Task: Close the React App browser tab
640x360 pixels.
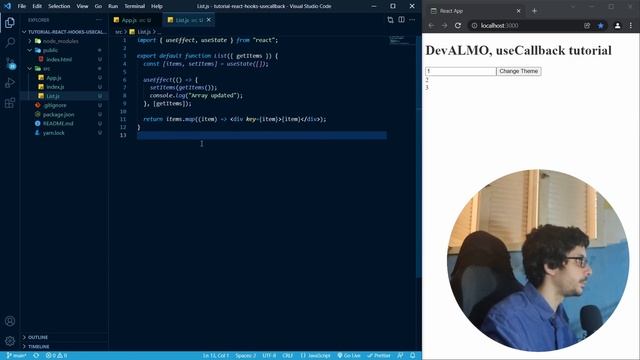Action: tap(518, 11)
